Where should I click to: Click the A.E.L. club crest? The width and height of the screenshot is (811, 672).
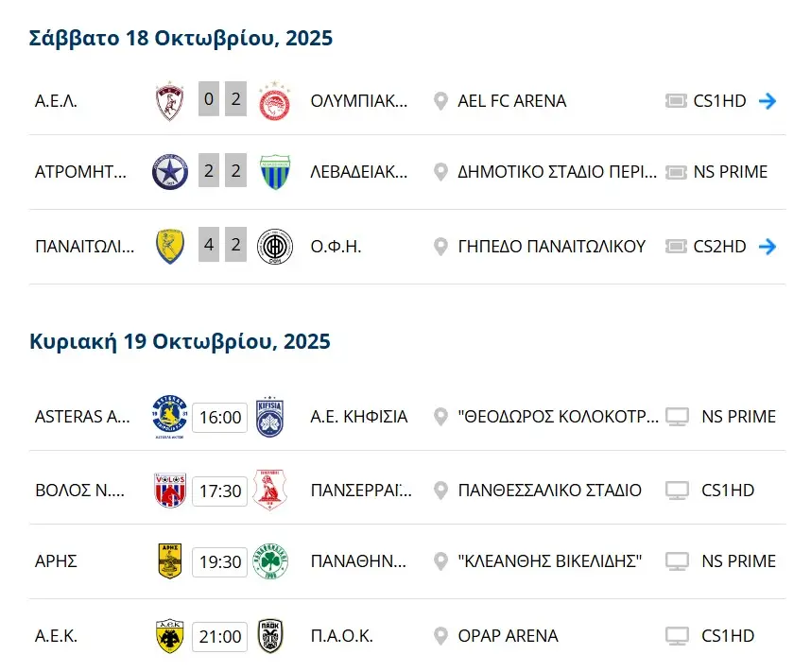click(x=170, y=99)
